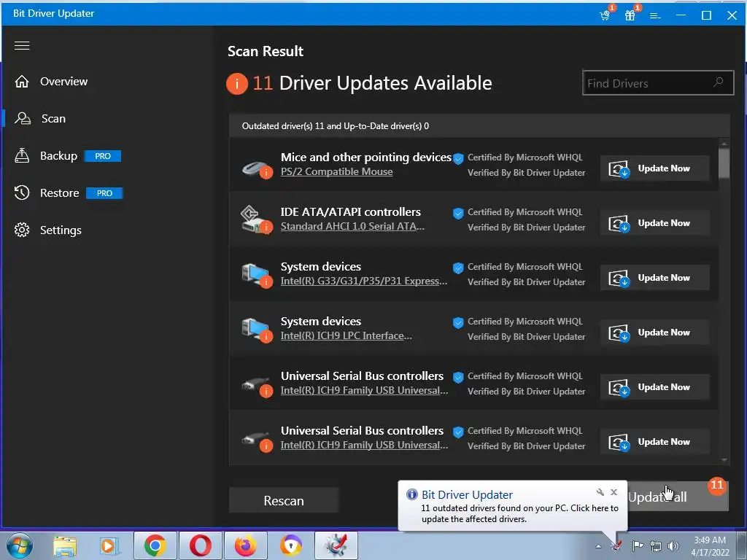Open PS/2 Compatible Mouse driver link
The image size is (747, 560).
337,172
